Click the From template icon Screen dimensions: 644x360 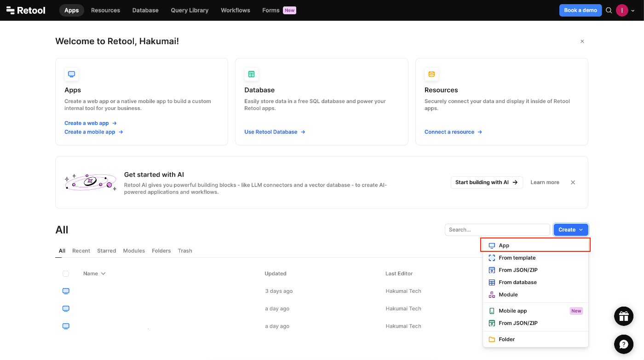point(492,258)
